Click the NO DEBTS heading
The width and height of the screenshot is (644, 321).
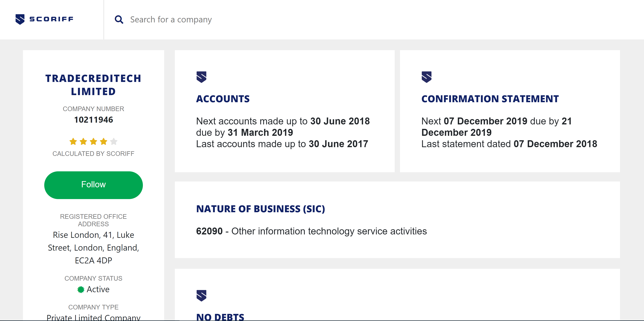coord(220,317)
